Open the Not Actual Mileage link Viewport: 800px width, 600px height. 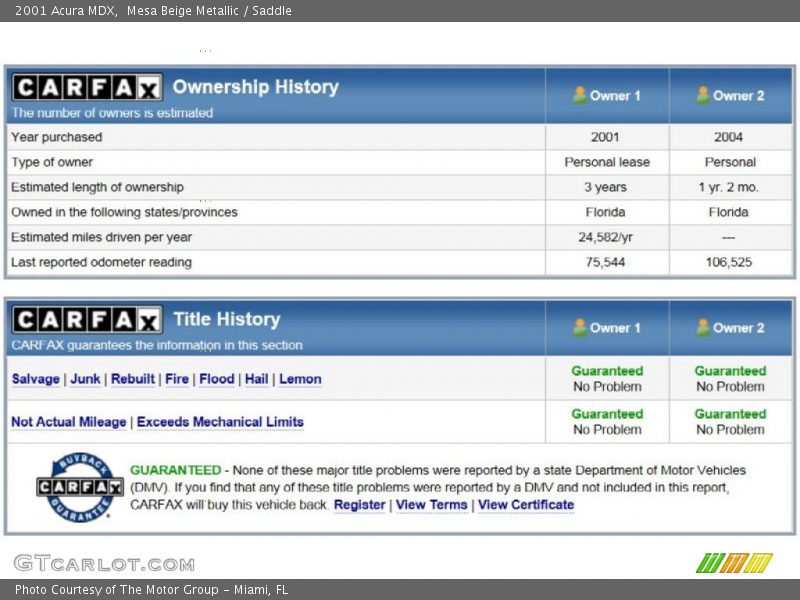pos(68,422)
